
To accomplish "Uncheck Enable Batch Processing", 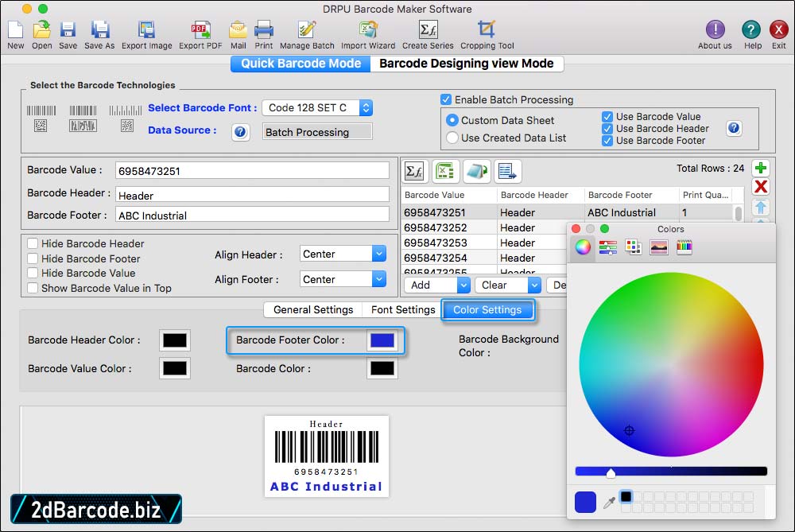I will point(446,99).
